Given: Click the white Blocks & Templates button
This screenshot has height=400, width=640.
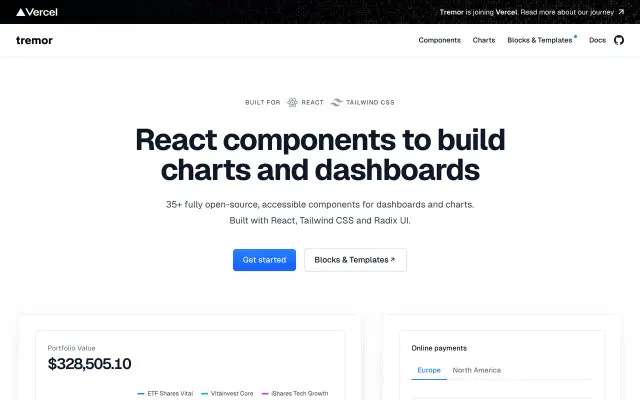Looking at the screenshot, I should click(355, 260).
